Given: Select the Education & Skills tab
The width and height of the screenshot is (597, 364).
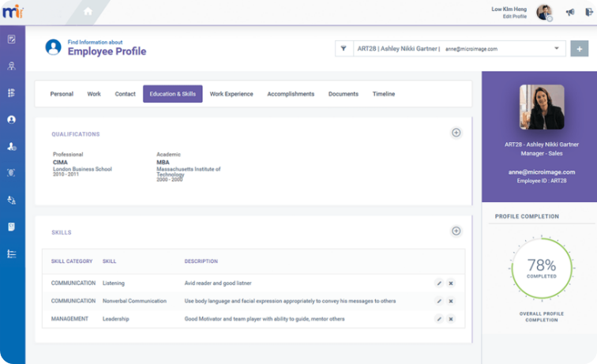Looking at the screenshot, I should (x=172, y=94).
